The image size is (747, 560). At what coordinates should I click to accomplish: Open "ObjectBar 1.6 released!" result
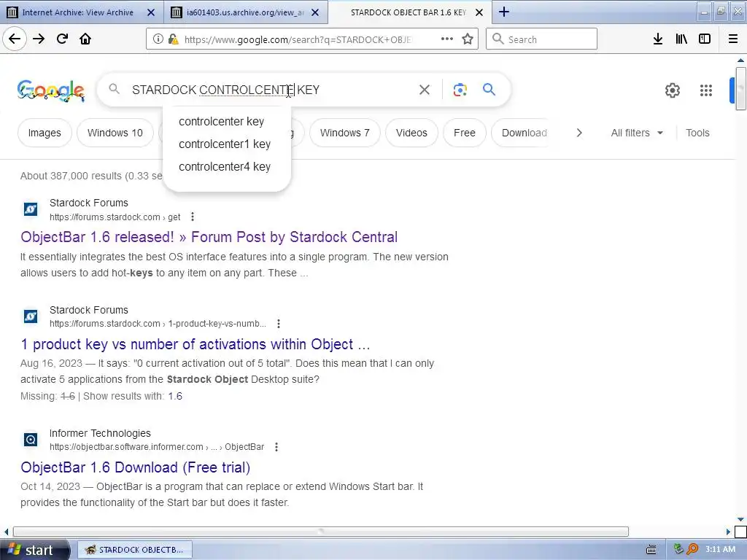click(x=209, y=237)
